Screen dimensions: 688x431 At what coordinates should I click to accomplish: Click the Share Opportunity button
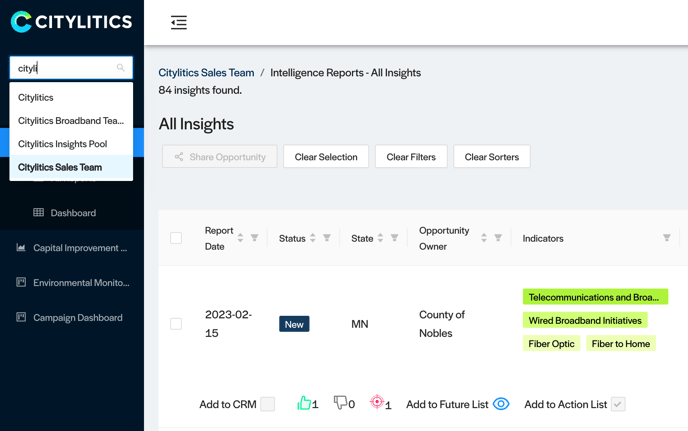click(x=220, y=157)
